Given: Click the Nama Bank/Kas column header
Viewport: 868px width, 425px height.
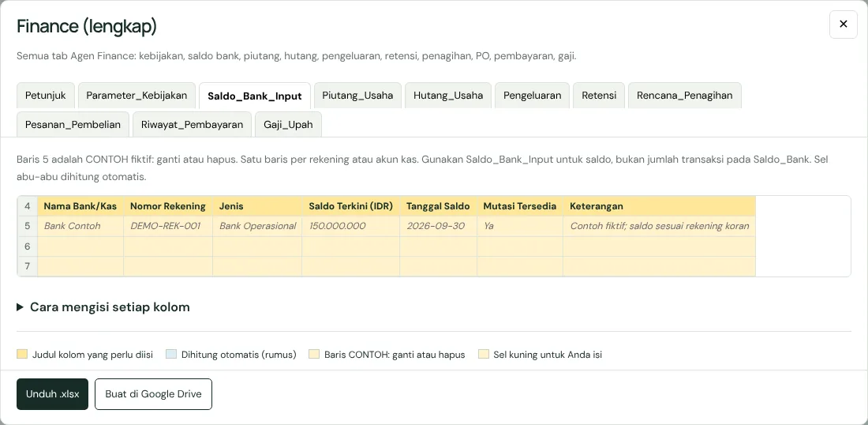Looking at the screenshot, I should coord(80,206).
